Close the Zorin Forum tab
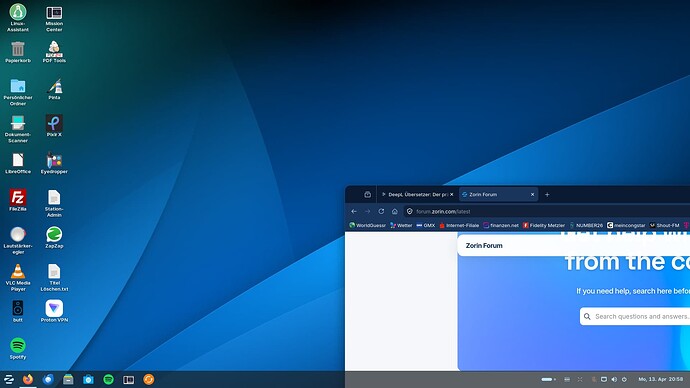The width and height of the screenshot is (690, 388). [532, 194]
